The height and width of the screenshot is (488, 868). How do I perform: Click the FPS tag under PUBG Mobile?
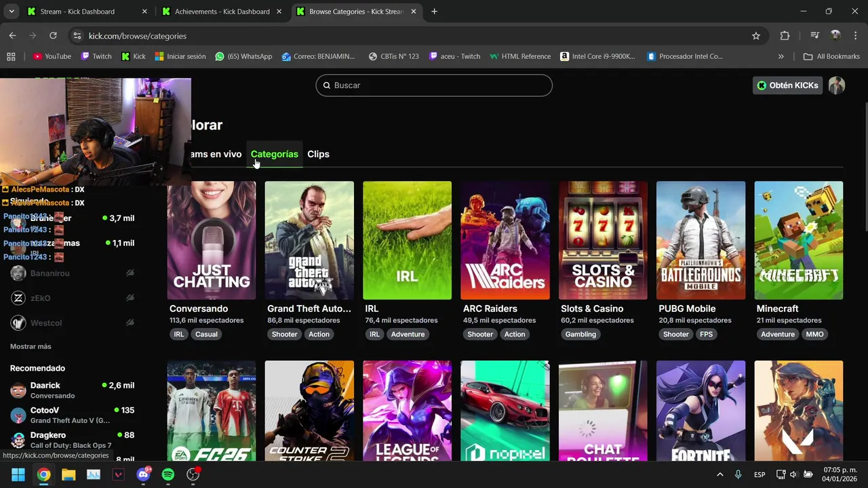click(707, 334)
